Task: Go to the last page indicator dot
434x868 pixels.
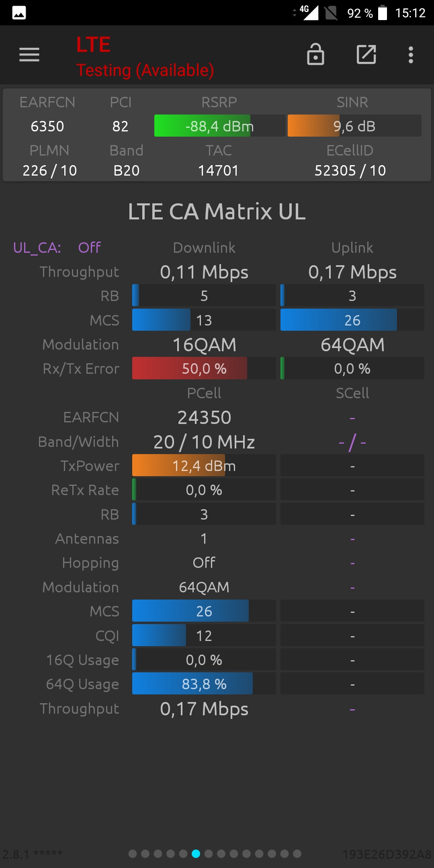Action: [x=297, y=854]
